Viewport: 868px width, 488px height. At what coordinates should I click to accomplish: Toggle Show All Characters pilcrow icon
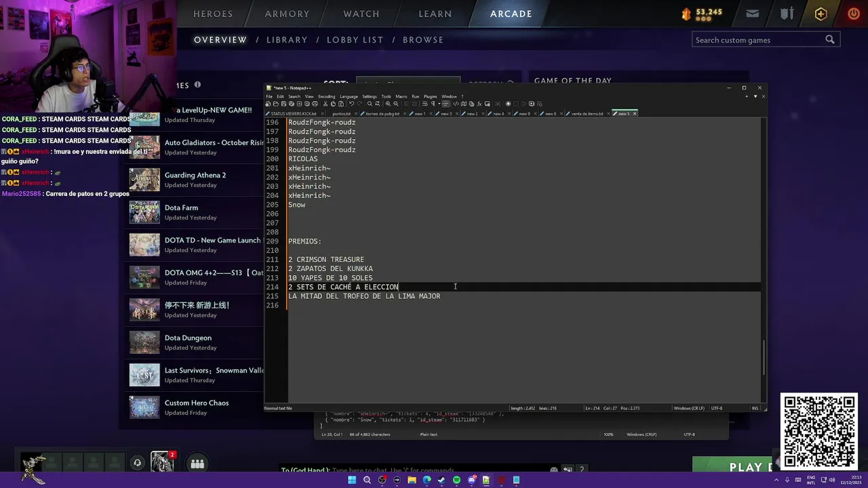433,104
